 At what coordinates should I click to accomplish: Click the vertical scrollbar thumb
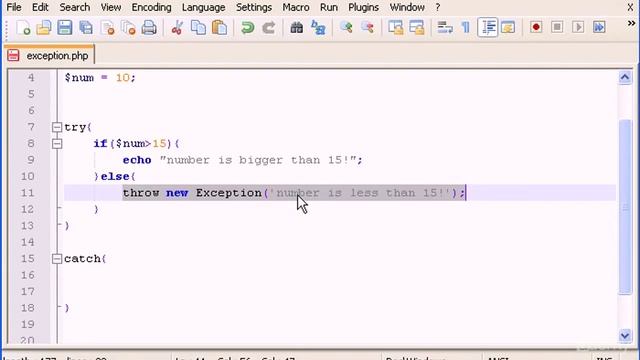pos(625,207)
